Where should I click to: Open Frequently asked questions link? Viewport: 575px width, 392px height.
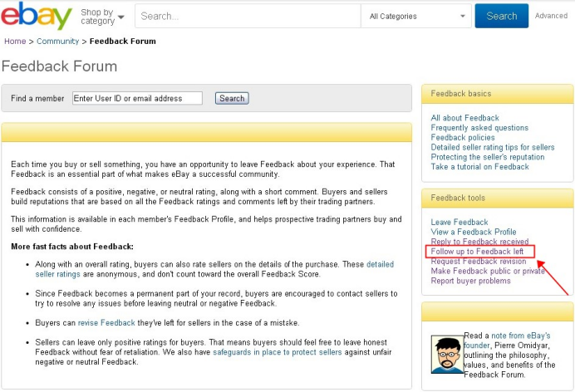pyautogui.click(x=479, y=128)
